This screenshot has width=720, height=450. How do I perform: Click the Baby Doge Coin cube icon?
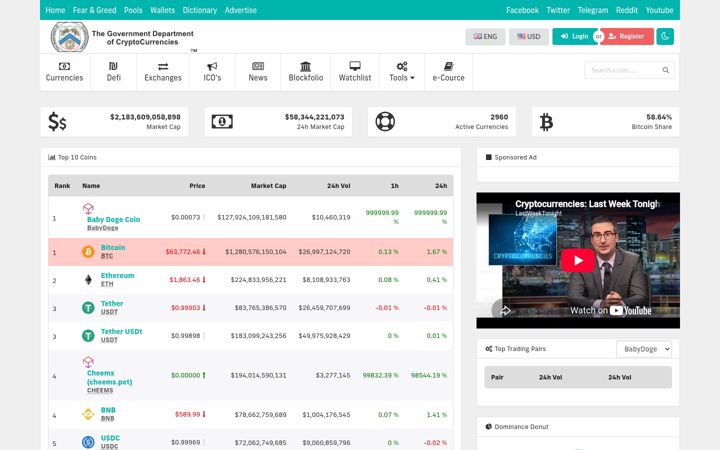coord(88,208)
